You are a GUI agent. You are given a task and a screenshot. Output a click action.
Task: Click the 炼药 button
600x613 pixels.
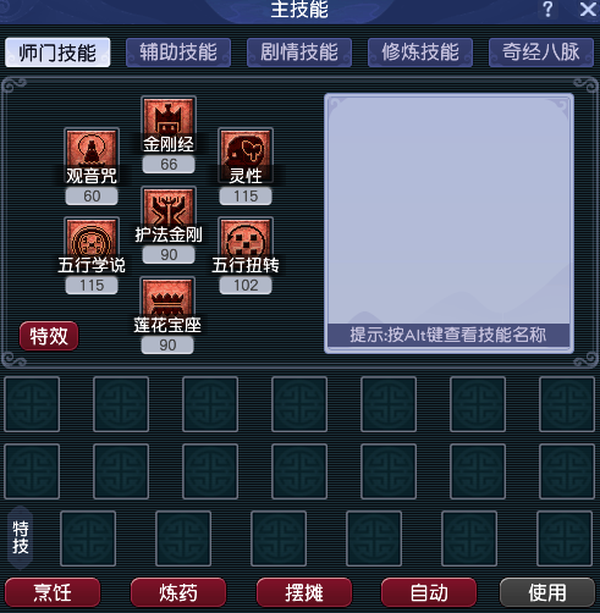coord(178,592)
